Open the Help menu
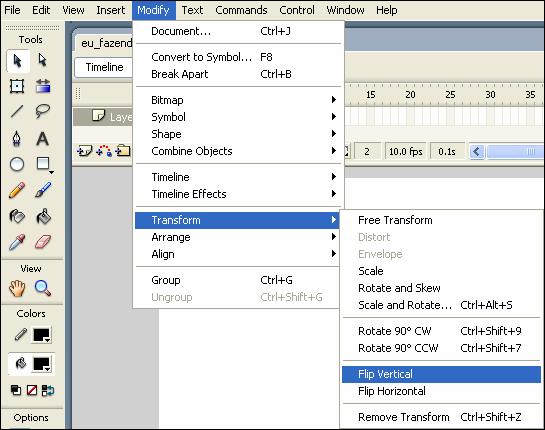 (x=387, y=10)
